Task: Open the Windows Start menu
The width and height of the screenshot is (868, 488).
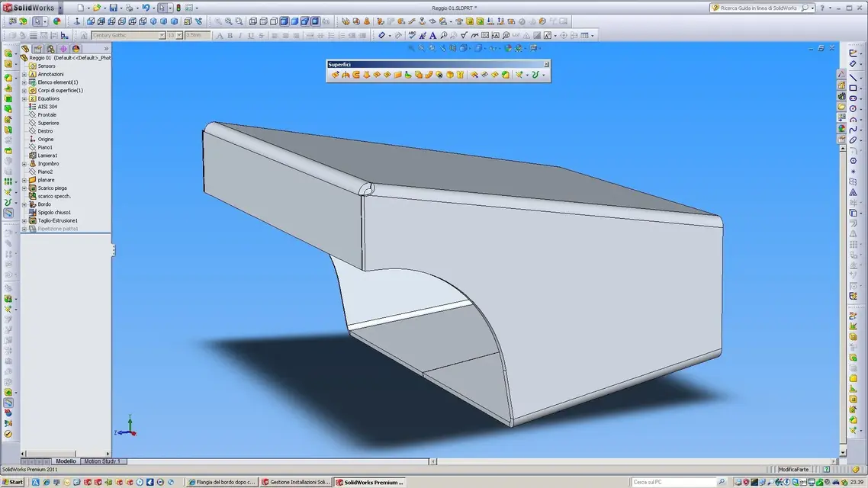Action: [13, 483]
